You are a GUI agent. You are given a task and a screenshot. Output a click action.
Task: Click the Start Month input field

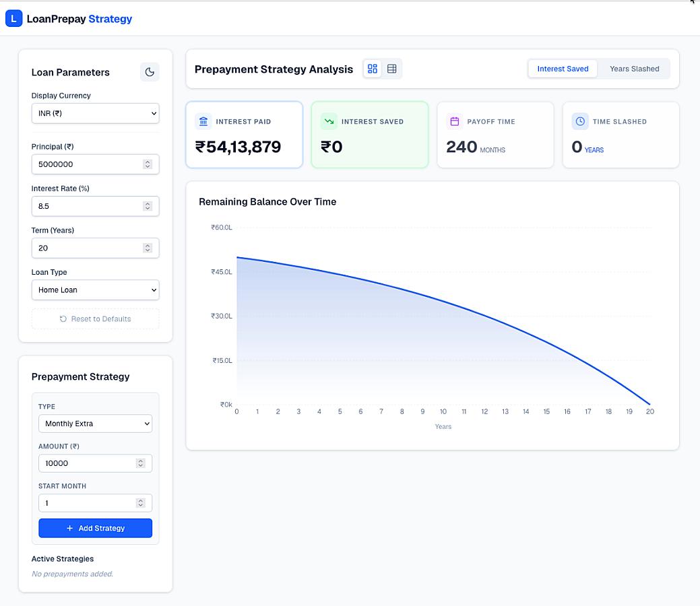click(x=96, y=503)
